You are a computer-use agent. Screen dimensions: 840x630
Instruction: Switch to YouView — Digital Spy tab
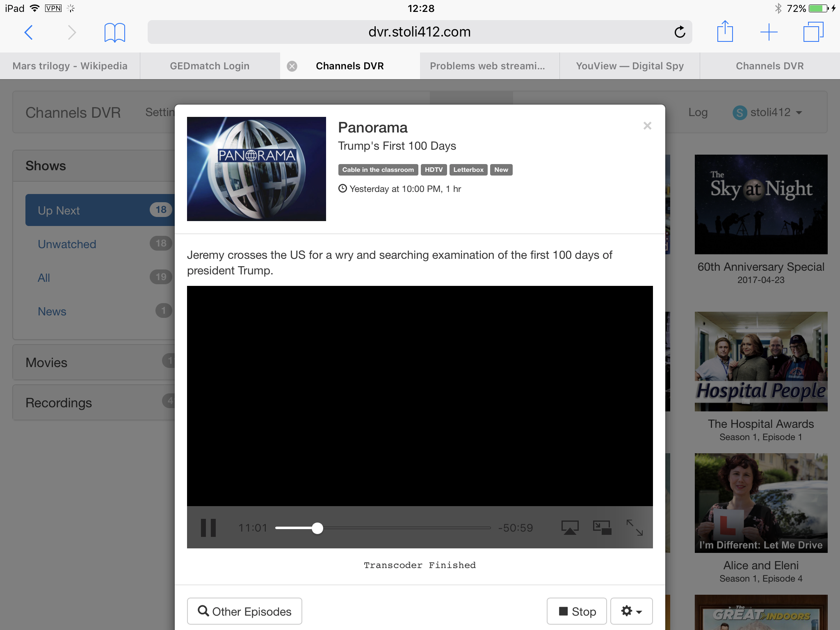point(630,66)
